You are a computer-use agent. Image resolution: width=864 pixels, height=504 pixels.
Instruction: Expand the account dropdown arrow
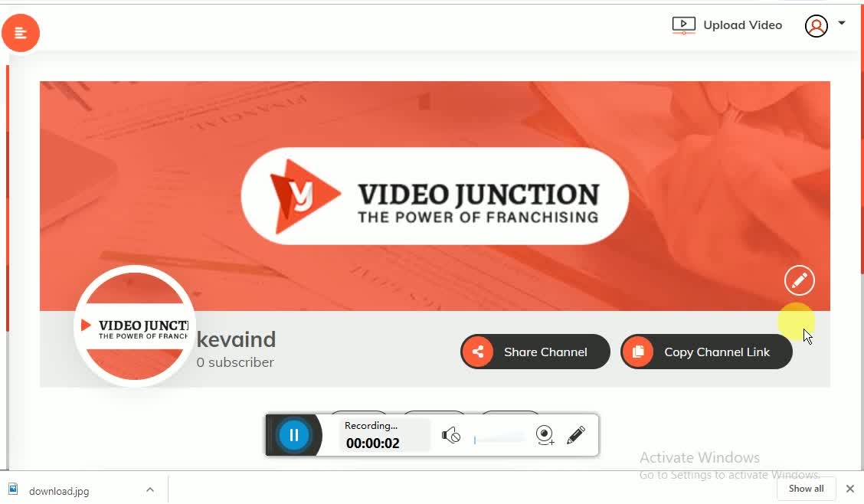click(x=842, y=23)
